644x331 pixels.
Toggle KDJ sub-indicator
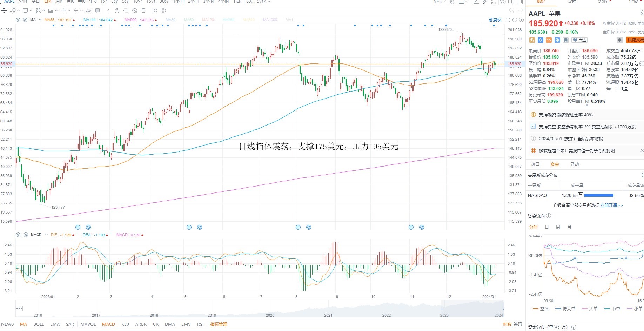pyautogui.click(x=125, y=324)
